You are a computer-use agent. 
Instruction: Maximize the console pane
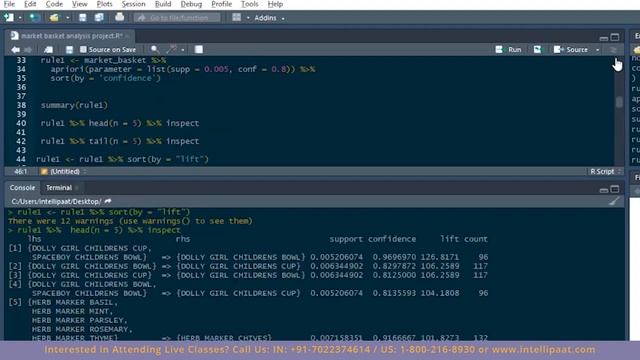click(615, 189)
